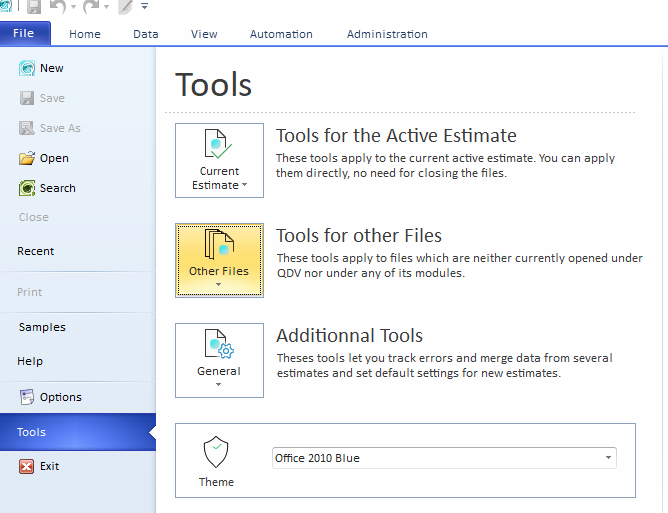Open the Automation ribbon tab

tap(281, 34)
